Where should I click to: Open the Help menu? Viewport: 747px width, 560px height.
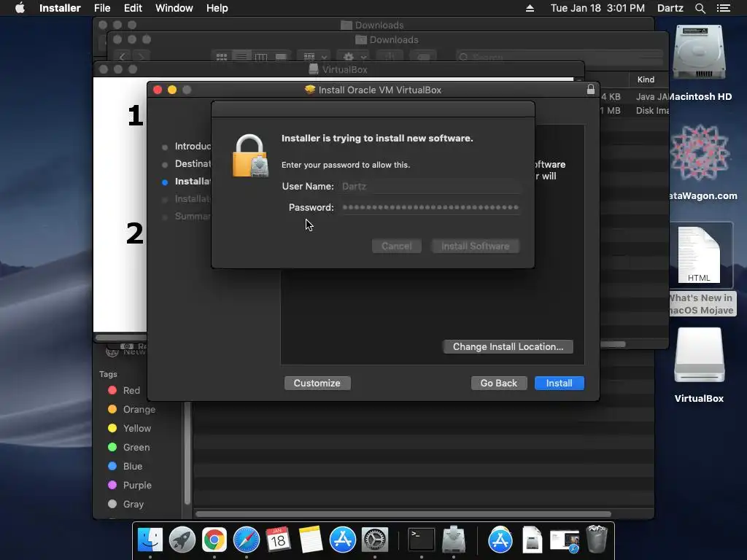(x=217, y=8)
